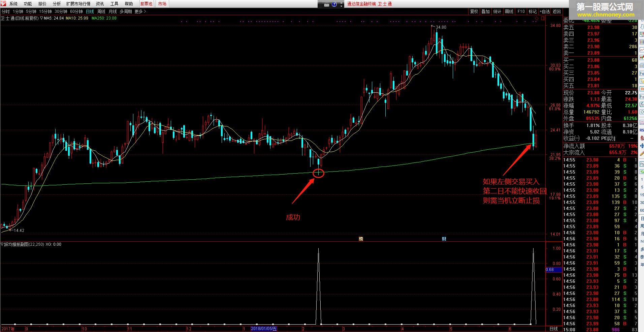Open the 工具 menu

tap(115, 4)
